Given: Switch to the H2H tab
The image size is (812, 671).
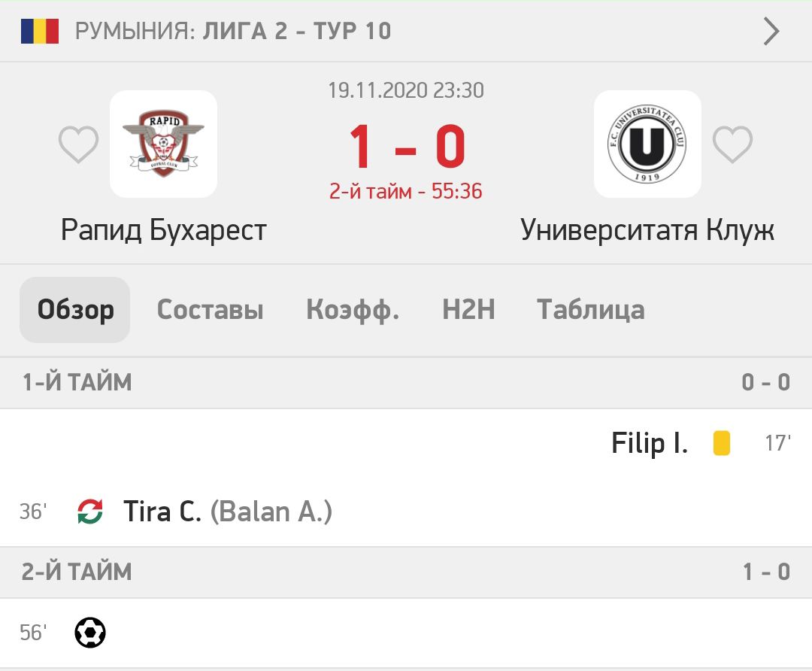Looking at the screenshot, I should coord(468,310).
